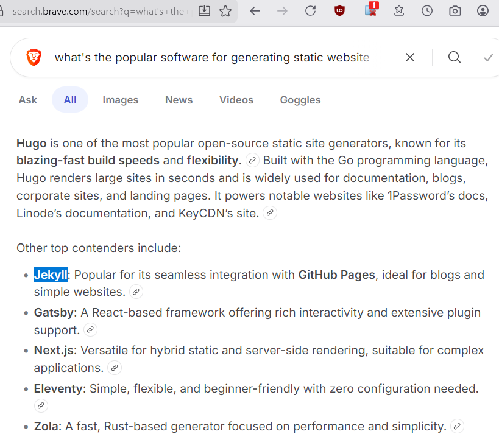499x448 pixels.
Task: Open the News results tab
Action: (179, 100)
